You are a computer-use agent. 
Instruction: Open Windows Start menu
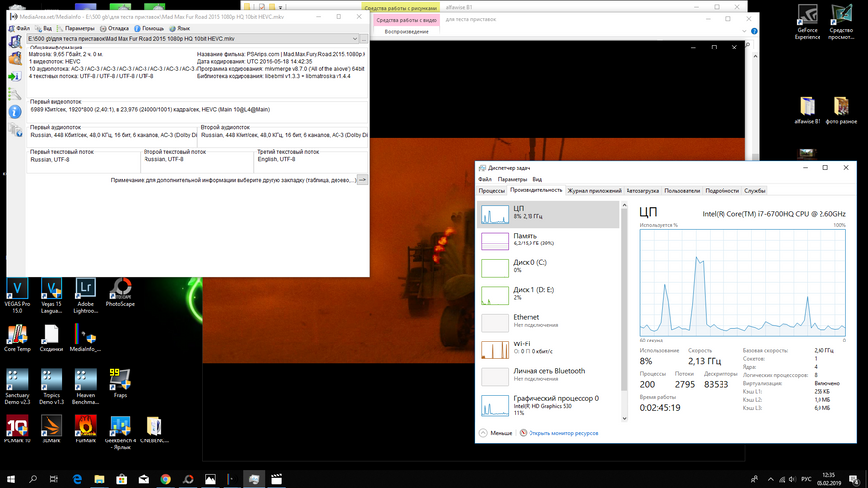[11, 479]
